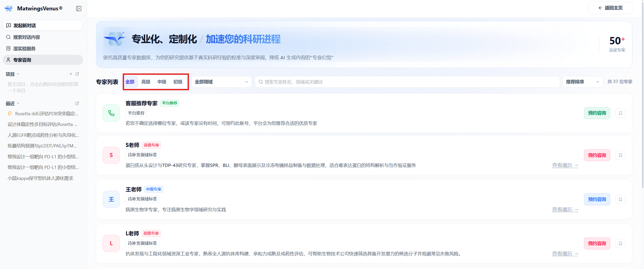The height and width of the screenshot is (269, 644).
Task: Filter experts by 初级 level
Action: click(178, 82)
